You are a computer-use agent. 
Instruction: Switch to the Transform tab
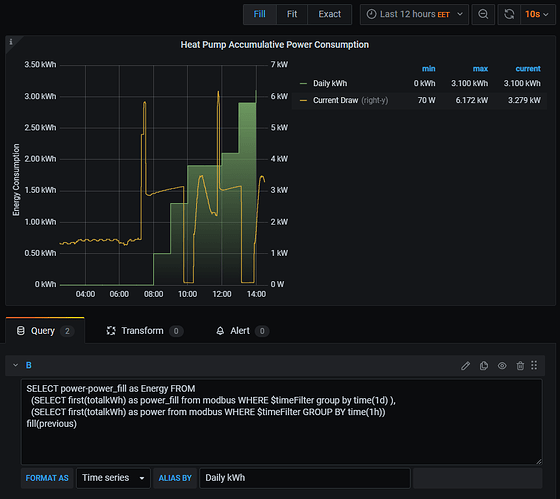(145, 331)
